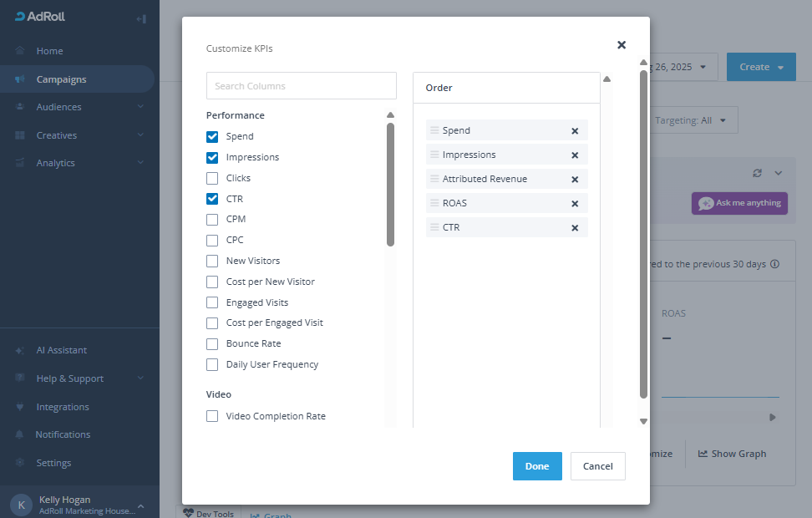Screen dimensions: 812x518
Task: Open the Create dropdown menu
Action: [x=760, y=67]
